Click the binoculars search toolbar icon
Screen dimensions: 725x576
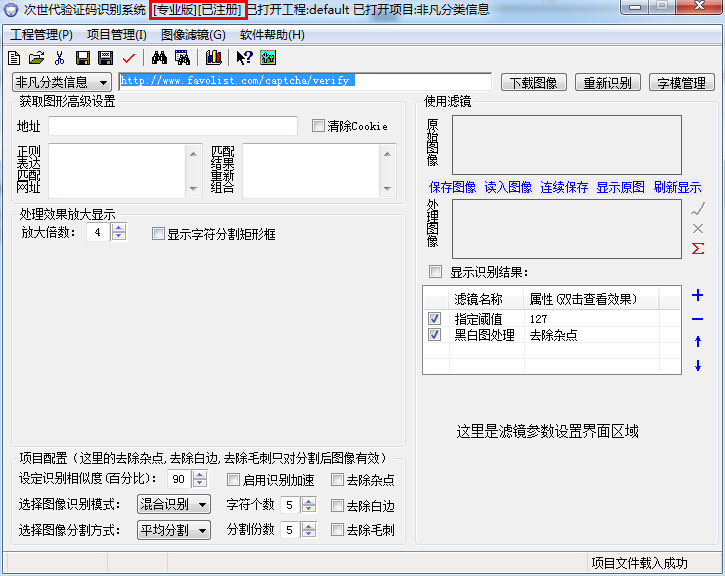click(x=159, y=58)
